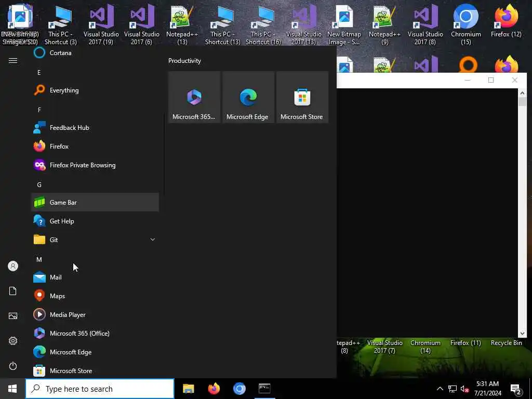Launch Everything search app

coord(95,90)
